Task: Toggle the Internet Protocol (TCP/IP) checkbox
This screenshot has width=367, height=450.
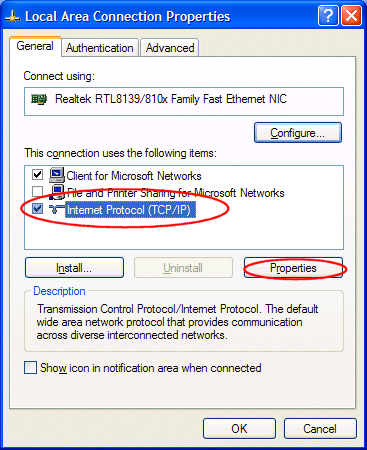Action: 37,209
